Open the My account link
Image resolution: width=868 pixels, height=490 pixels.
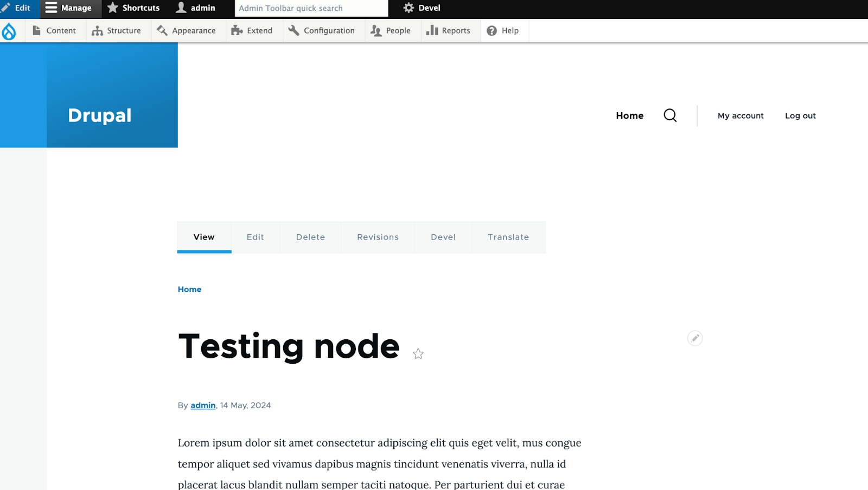coord(741,115)
